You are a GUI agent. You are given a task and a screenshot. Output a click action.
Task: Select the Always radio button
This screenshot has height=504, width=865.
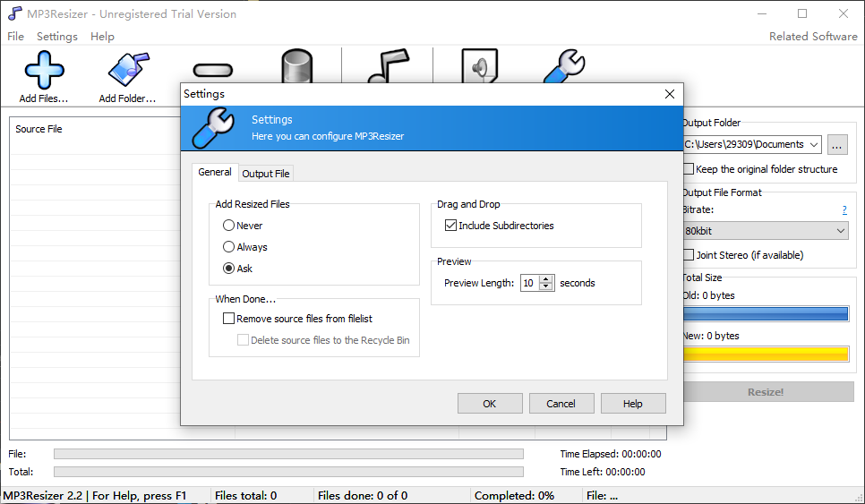pyautogui.click(x=228, y=246)
